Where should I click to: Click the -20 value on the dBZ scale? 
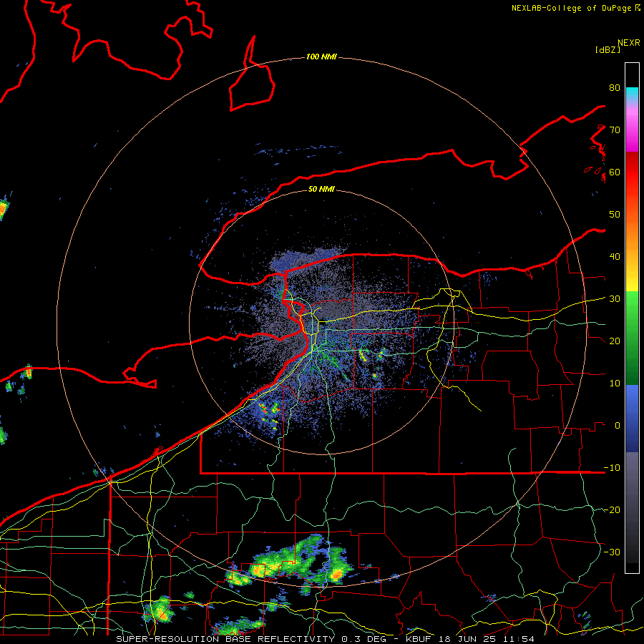click(x=612, y=510)
